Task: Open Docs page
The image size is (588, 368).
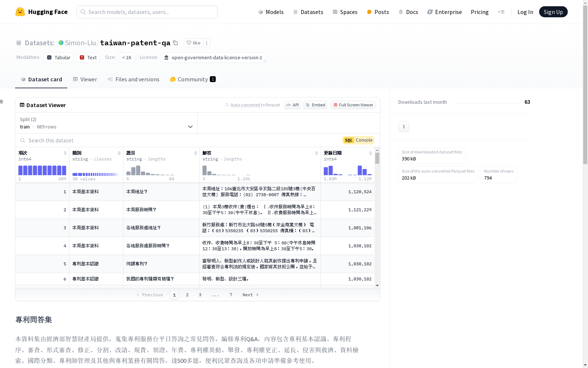Action: (408, 12)
